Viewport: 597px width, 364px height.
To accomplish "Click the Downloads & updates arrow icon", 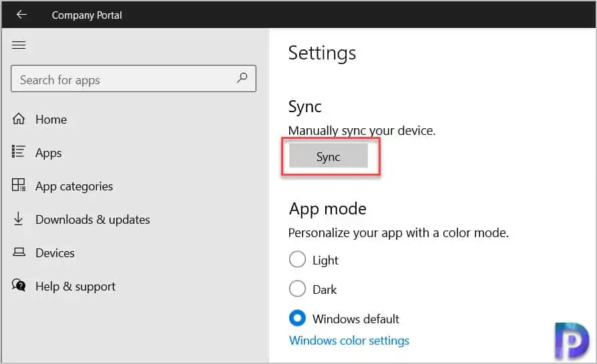I will [18, 219].
